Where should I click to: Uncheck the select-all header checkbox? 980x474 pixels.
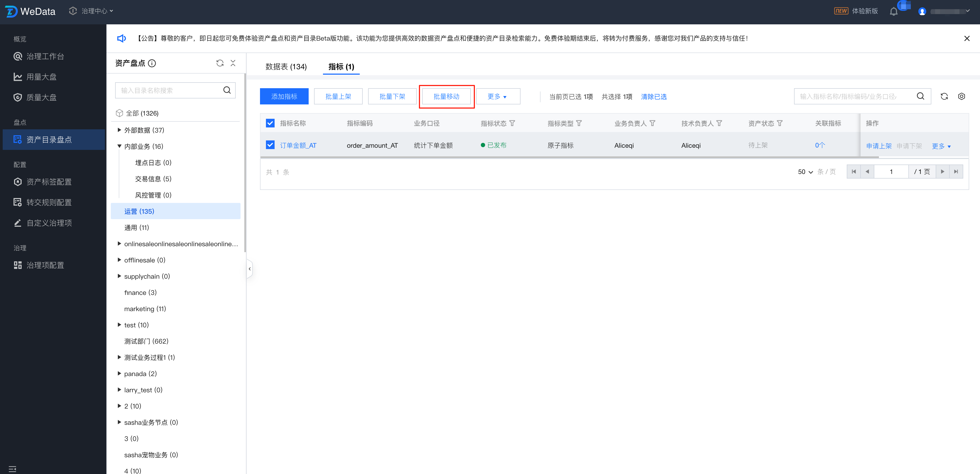click(270, 123)
